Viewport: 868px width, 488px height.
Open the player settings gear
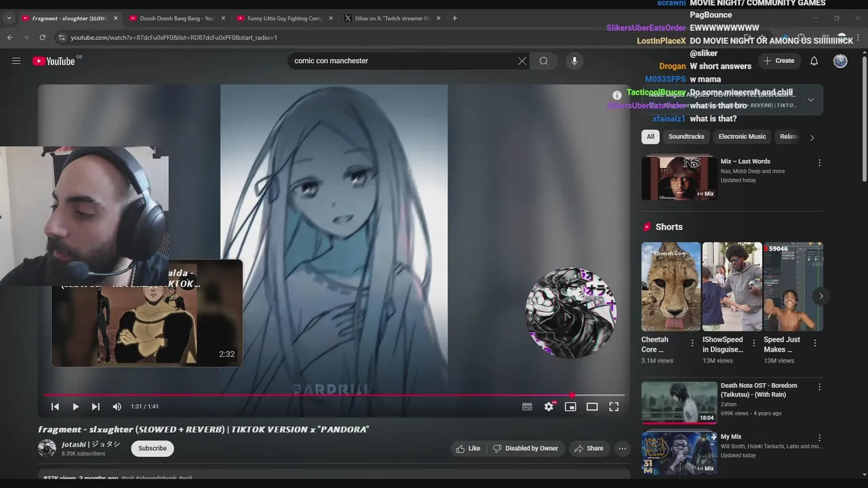click(549, 407)
